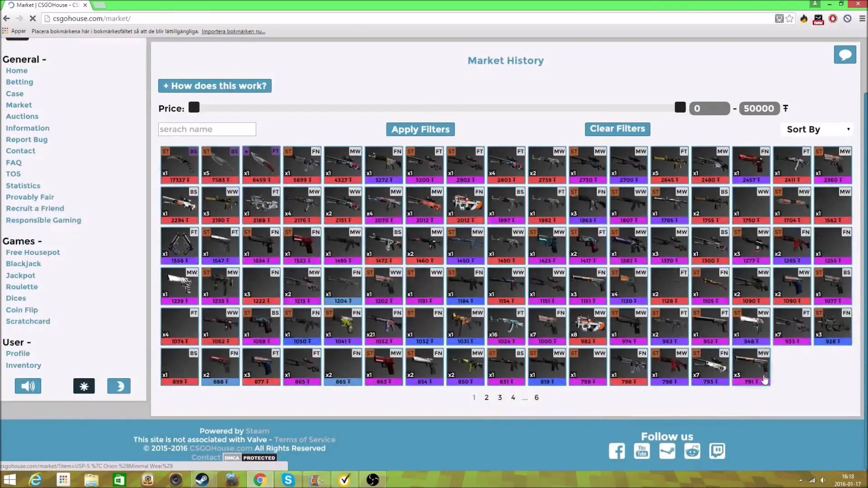Open Betting page from sidebar

19,82
